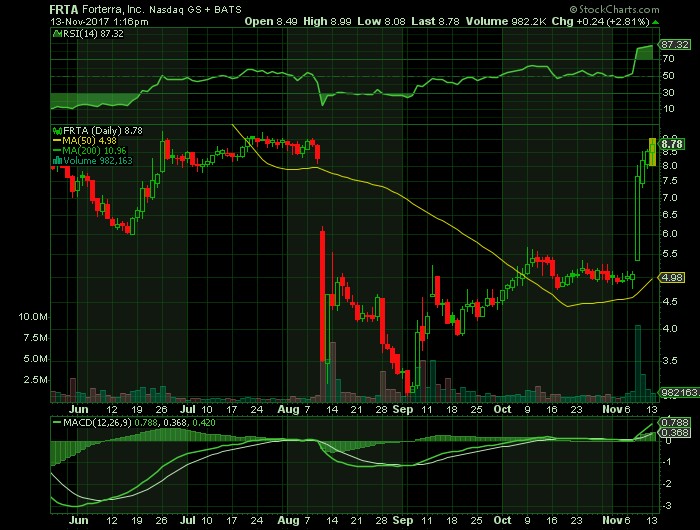The width and height of the screenshot is (700, 530).
Task: Click the -2 label on MACD axis
Action: [x=667, y=484]
